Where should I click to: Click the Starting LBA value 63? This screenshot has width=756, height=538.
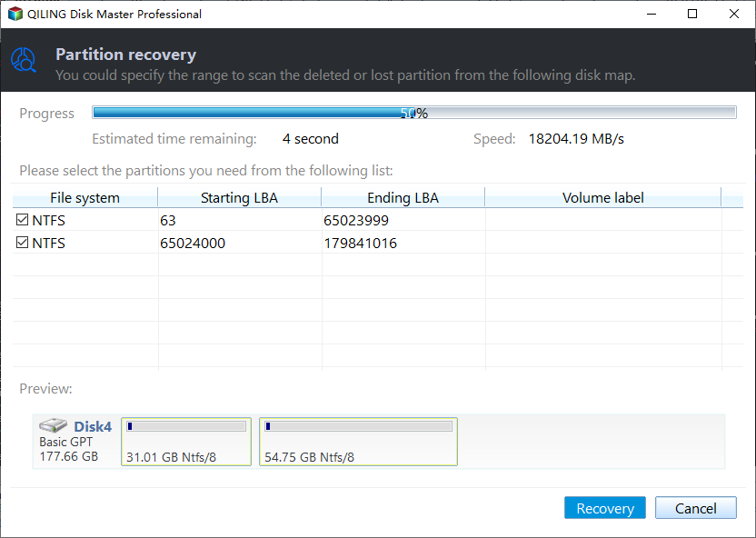pyautogui.click(x=168, y=220)
